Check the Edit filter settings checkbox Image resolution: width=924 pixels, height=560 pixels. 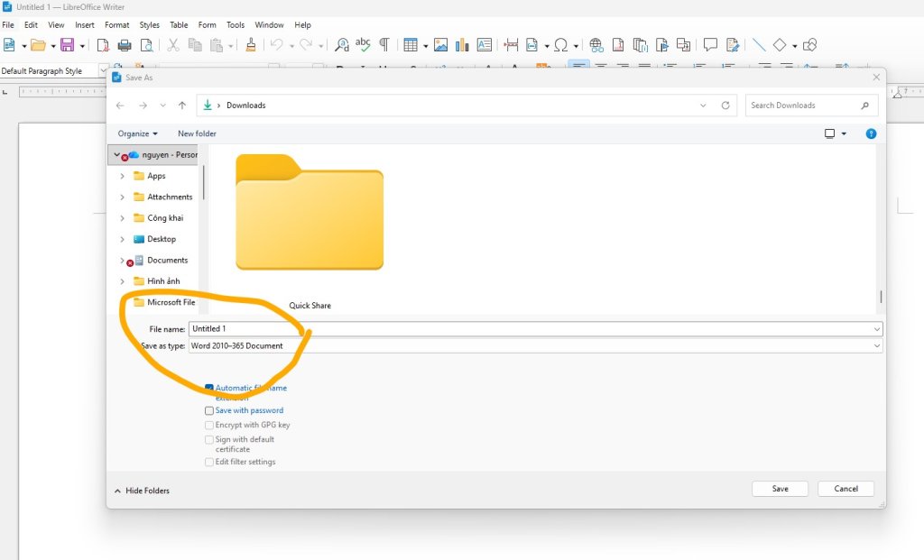coord(209,463)
